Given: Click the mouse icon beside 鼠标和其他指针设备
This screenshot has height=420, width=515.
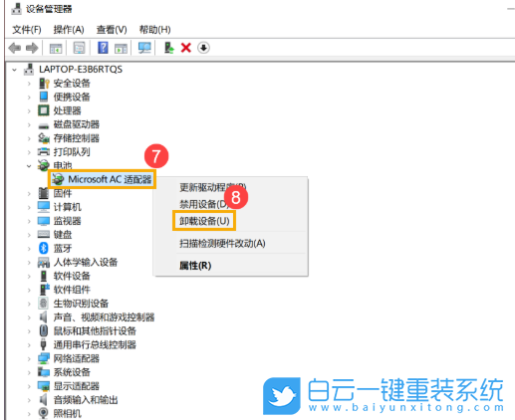Looking at the screenshot, I should pos(44,330).
